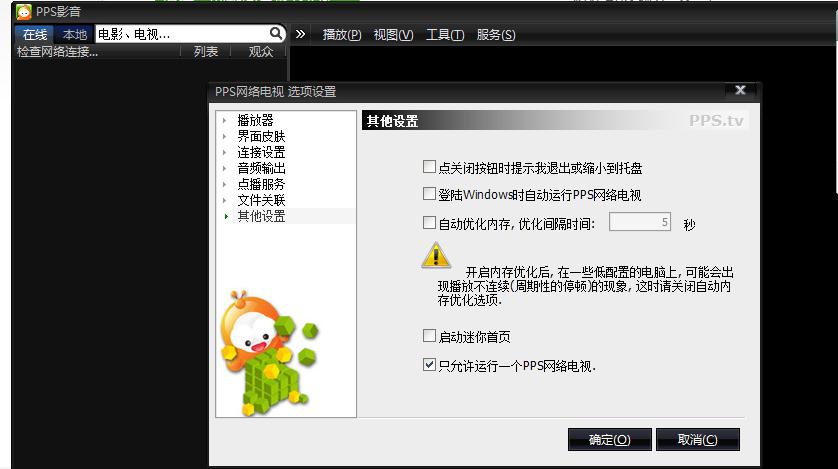Click the 确定(O) button
838x469 pixels.
pos(609,439)
